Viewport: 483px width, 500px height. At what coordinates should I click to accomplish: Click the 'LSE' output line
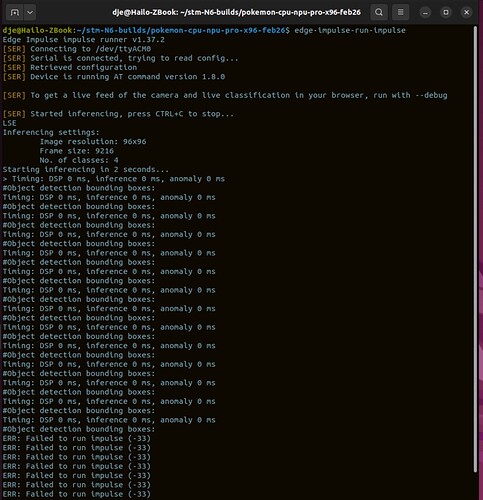coord(9,123)
